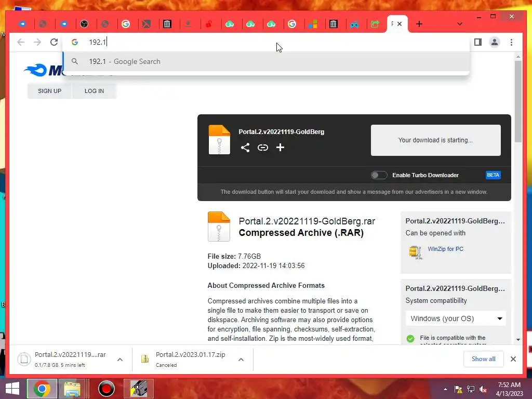Close the downloads bar

[513, 359]
